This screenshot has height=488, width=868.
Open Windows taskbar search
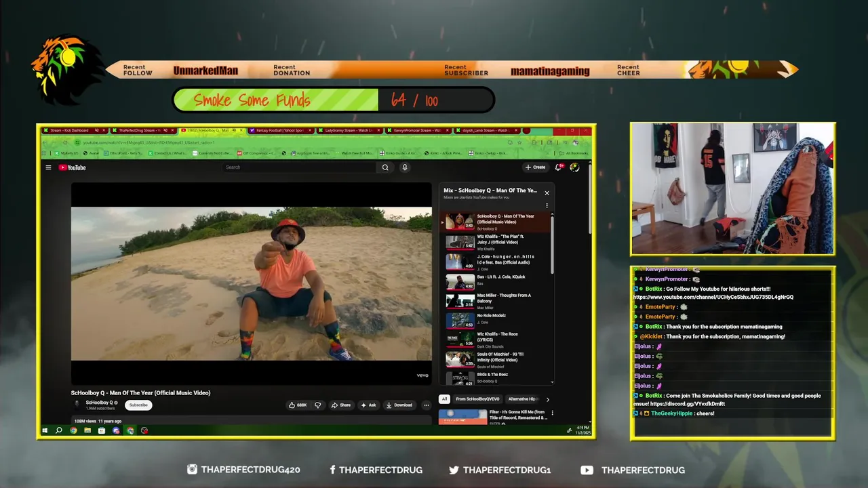click(59, 430)
